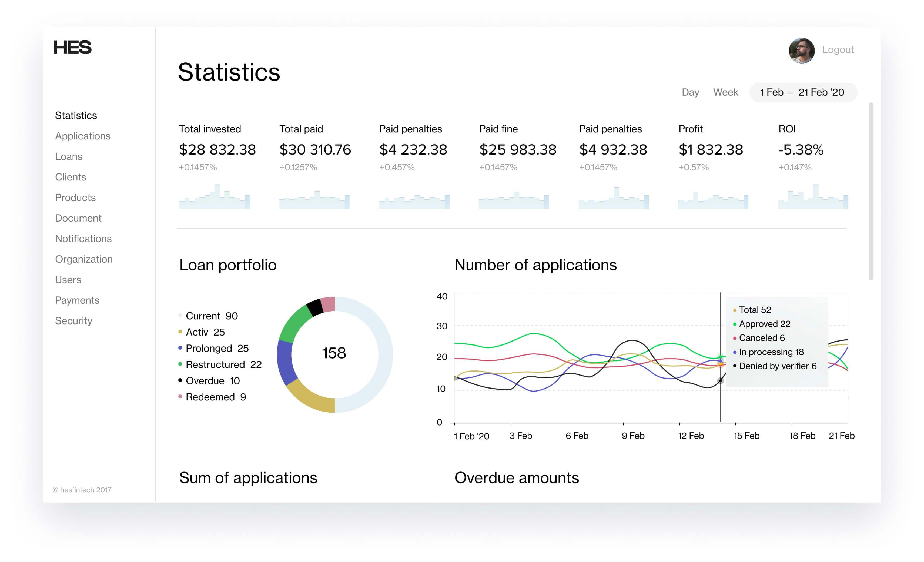Screen dimensions: 924x562
Task: Open Applications in the sidebar
Action: coord(82,136)
